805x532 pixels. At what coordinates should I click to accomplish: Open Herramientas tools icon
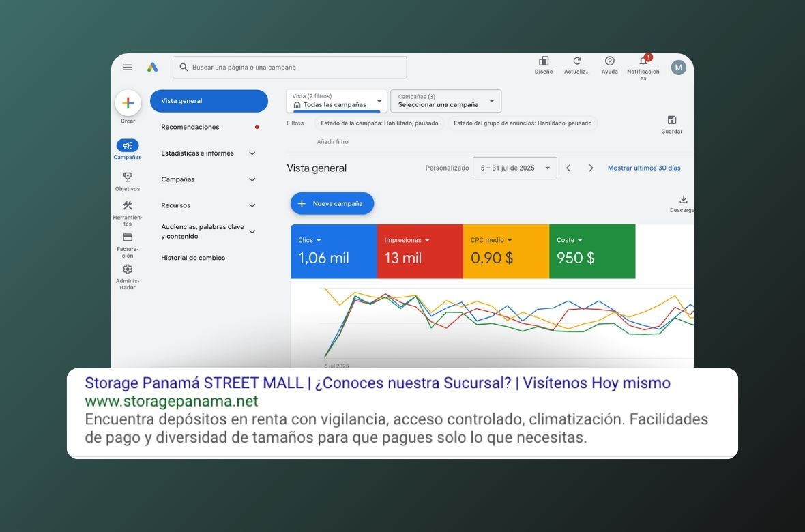[x=128, y=205]
